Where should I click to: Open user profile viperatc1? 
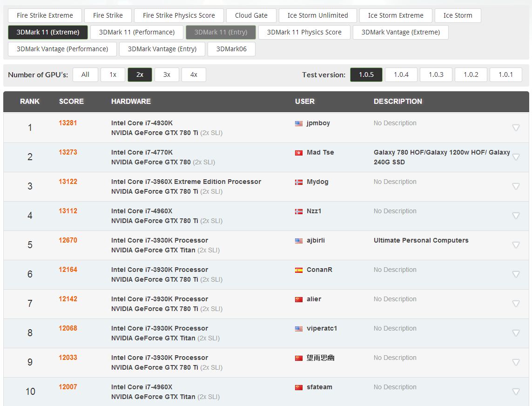[322, 329]
